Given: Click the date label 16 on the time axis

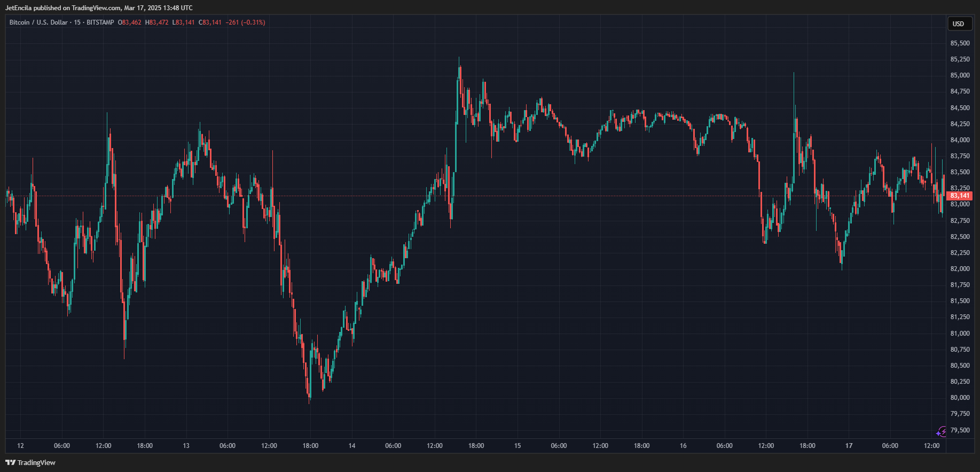Looking at the screenshot, I should click(x=683, y=446).
